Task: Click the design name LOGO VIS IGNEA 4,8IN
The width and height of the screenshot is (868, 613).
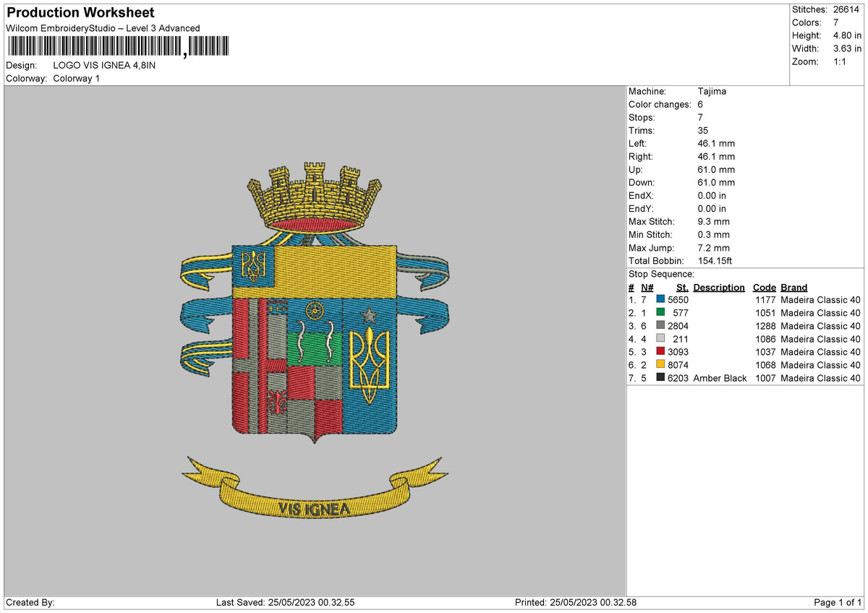Action: click(x=105, y=65)
